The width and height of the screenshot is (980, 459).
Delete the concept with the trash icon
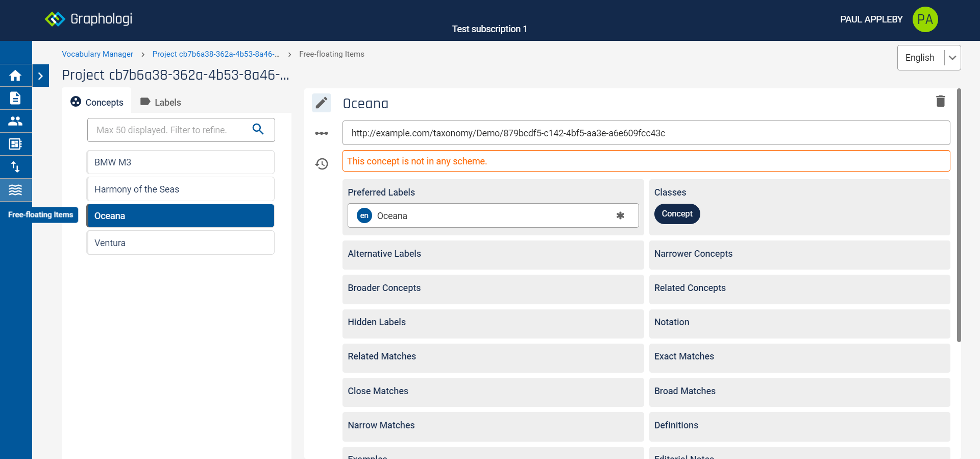pyautogui.click(x=940, y=101)
